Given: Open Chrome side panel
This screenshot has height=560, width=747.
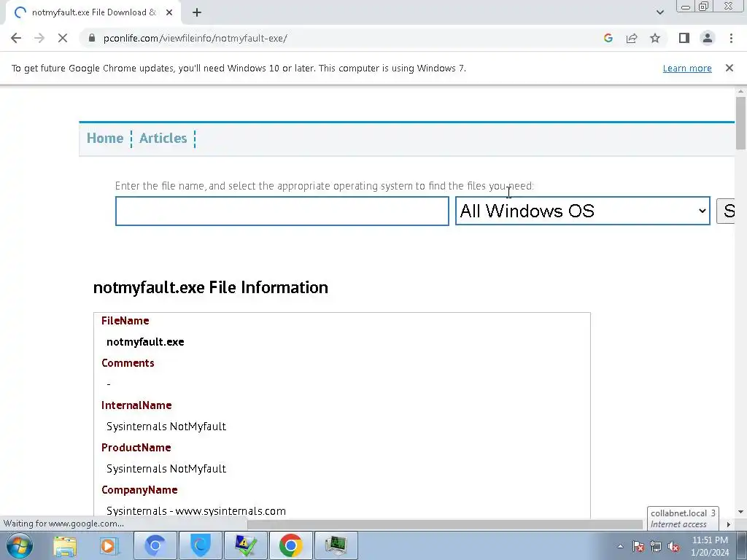Looking at the screenshot, I should (x=684, y=38).
